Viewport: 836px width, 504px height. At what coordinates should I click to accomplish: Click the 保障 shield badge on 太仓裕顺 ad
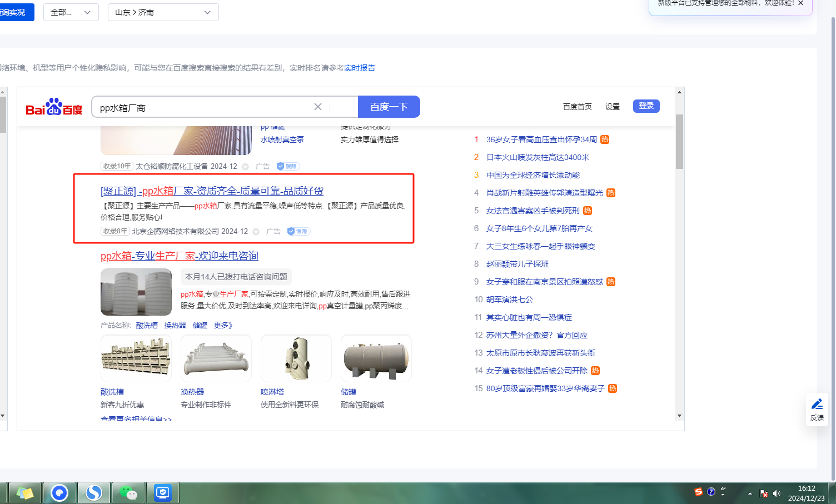[x=288, y=166]
